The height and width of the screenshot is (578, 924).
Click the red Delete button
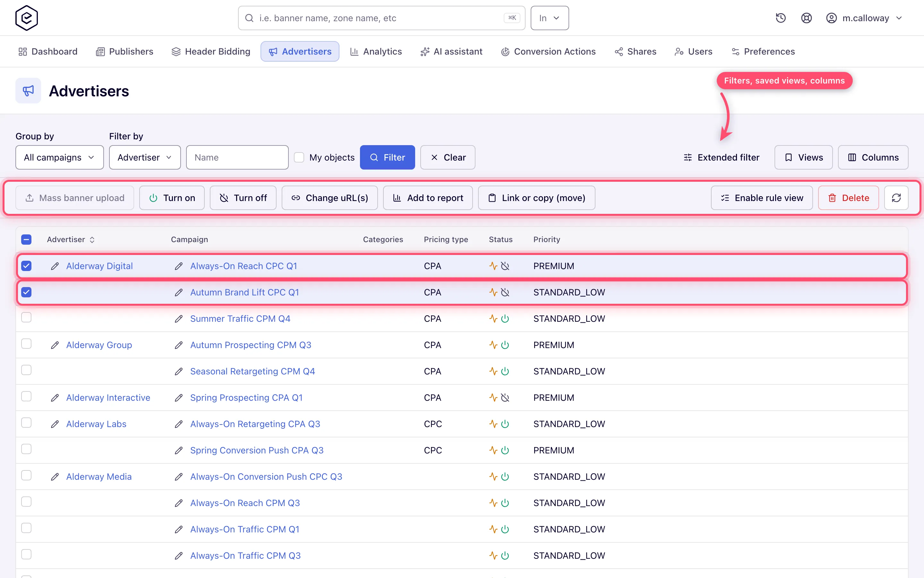pyautogui.click(x=848, y=197)
